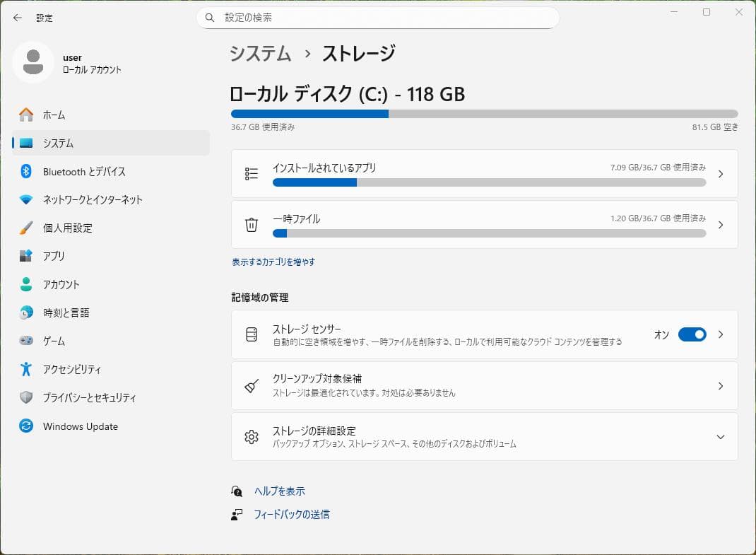Select the インストールされているアプリ list icon

pyautogui.click(x=251, y=173)
